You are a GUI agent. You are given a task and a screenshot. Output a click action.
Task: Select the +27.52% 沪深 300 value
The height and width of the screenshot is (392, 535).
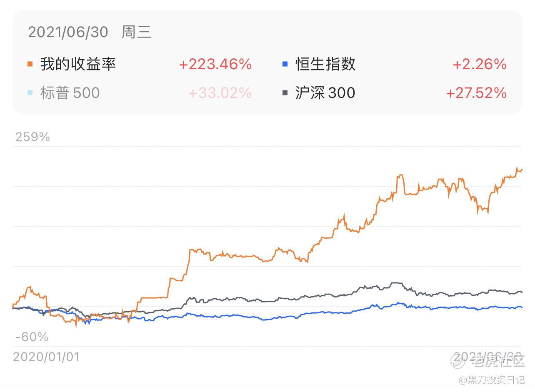[x=476, y=92]
